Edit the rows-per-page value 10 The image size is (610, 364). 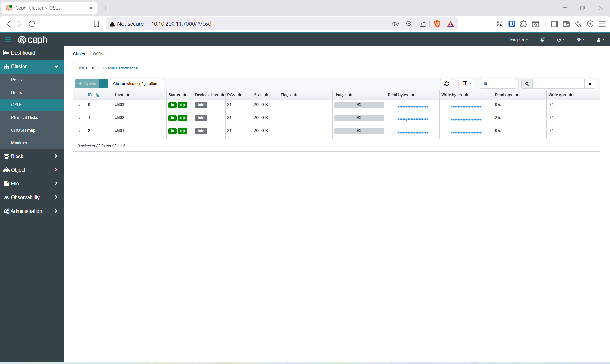pyautogui.click(x=498, y=84)
